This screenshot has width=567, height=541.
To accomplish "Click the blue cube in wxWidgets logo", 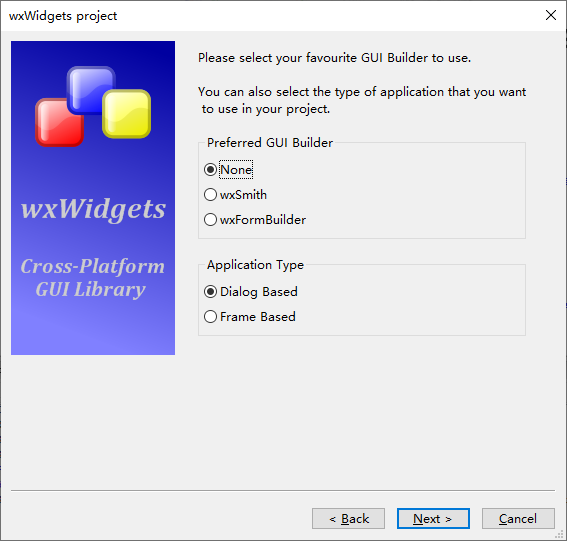I will [x=91, y=90].
